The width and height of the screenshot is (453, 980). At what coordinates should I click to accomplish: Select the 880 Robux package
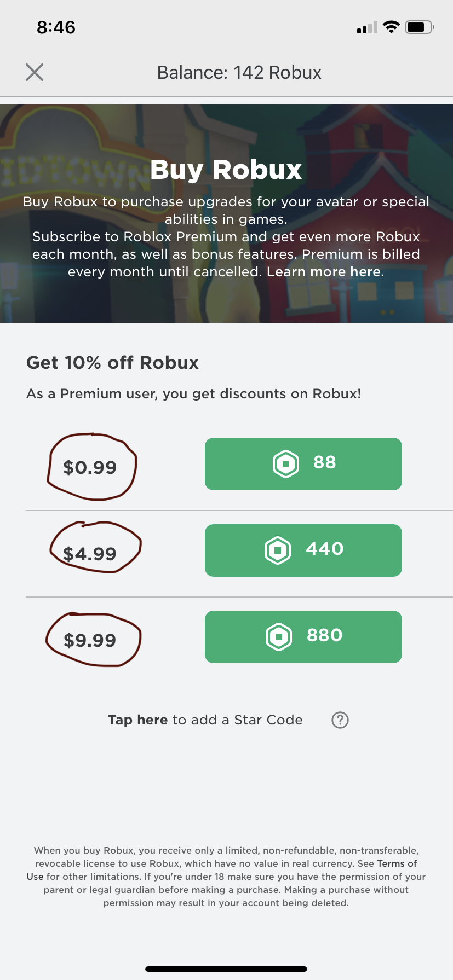click(303, 637)
